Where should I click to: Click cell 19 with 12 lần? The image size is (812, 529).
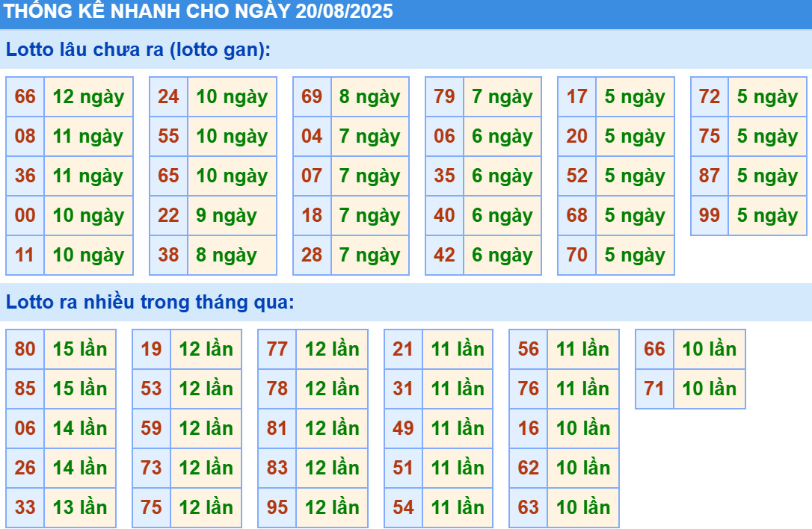(x=150, y=349)
